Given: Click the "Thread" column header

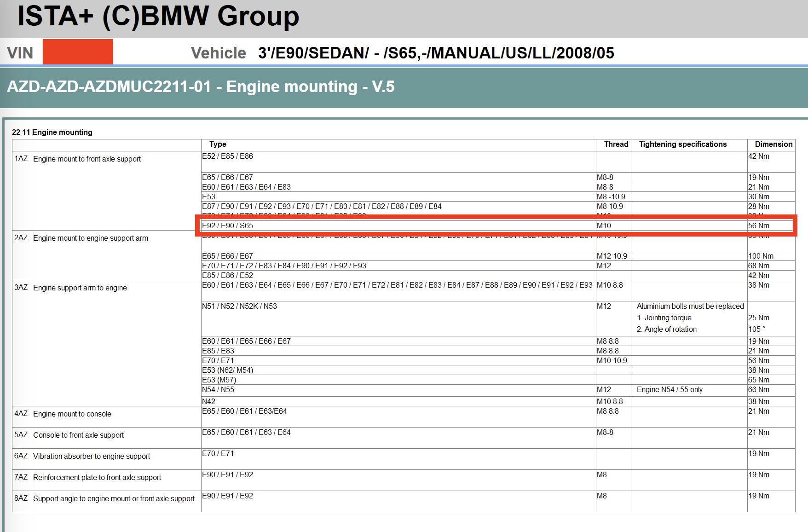Looking at the screenshot, I should pos(616,144).
